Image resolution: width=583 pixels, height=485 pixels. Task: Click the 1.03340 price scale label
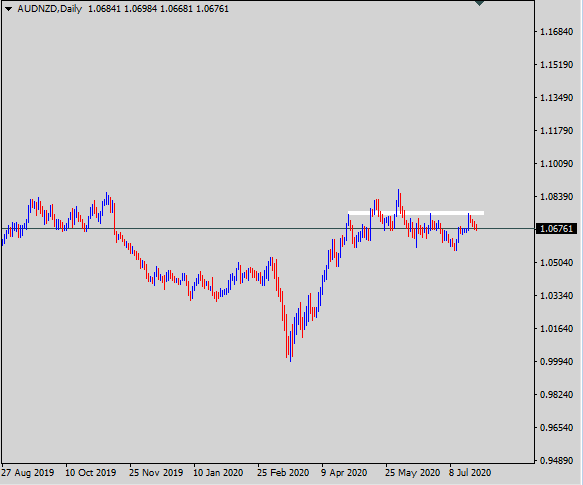click(x=556, y=296)
